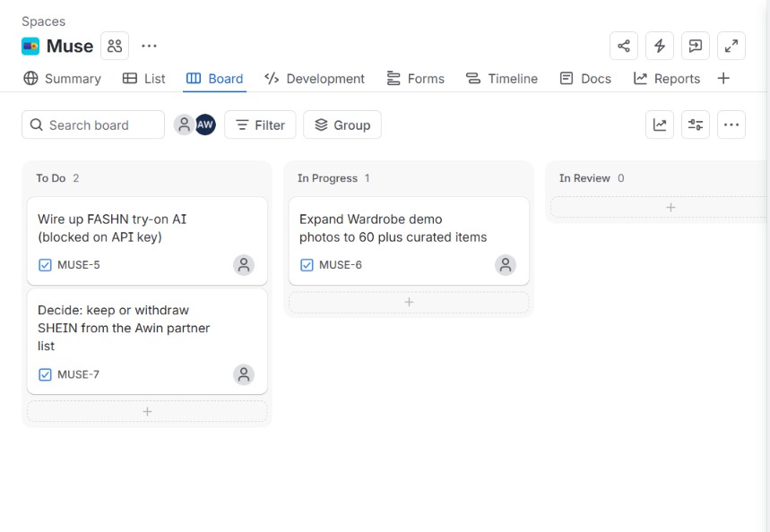
Task: Click the MUSE-6 issue key
Action: point(341,265)
